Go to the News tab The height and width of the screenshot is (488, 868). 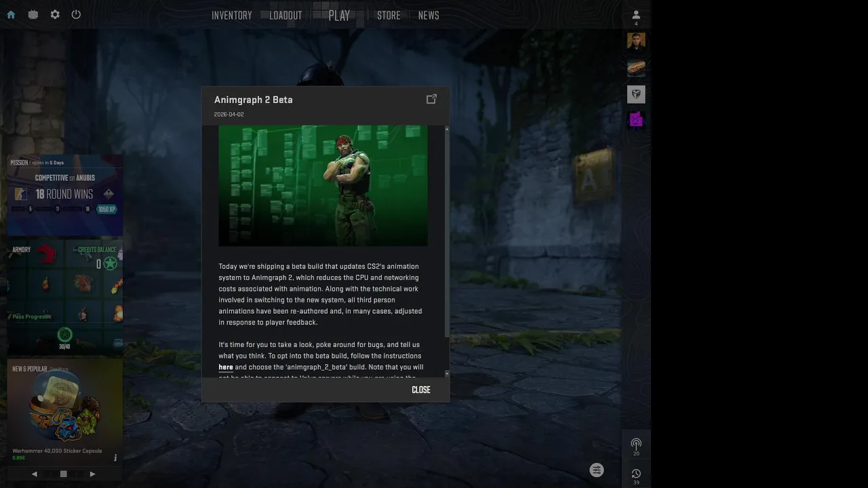coord(429,15)
